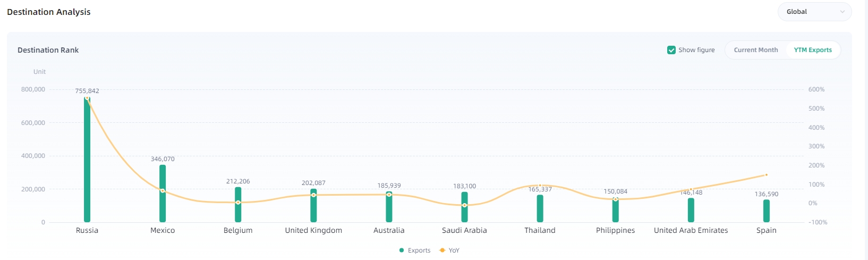
Task: Click the orange YoY legend marker
Action: click(x=442, y=250)
